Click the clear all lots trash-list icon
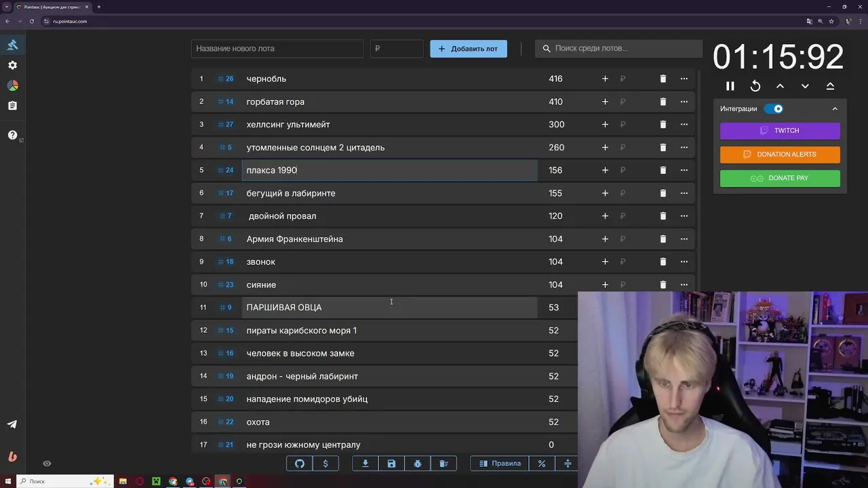The width and height of the screenshot is (868, 488). (443, 464)
